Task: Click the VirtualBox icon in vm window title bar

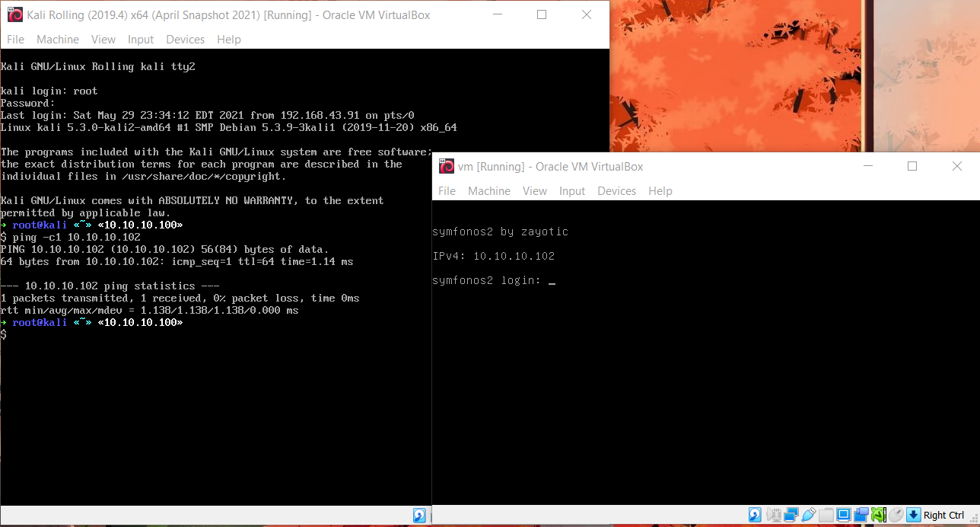Action: pyautogui.click(x=447, y=166)
